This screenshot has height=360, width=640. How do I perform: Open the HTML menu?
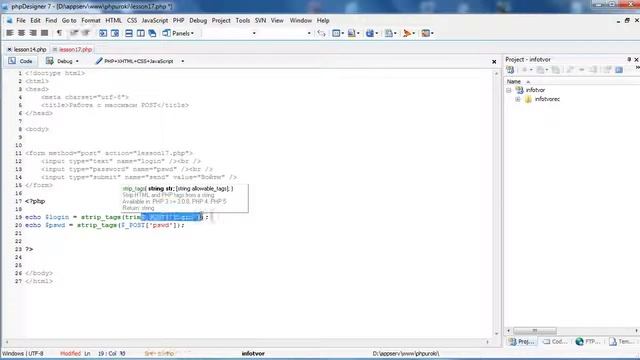point(113,20)
